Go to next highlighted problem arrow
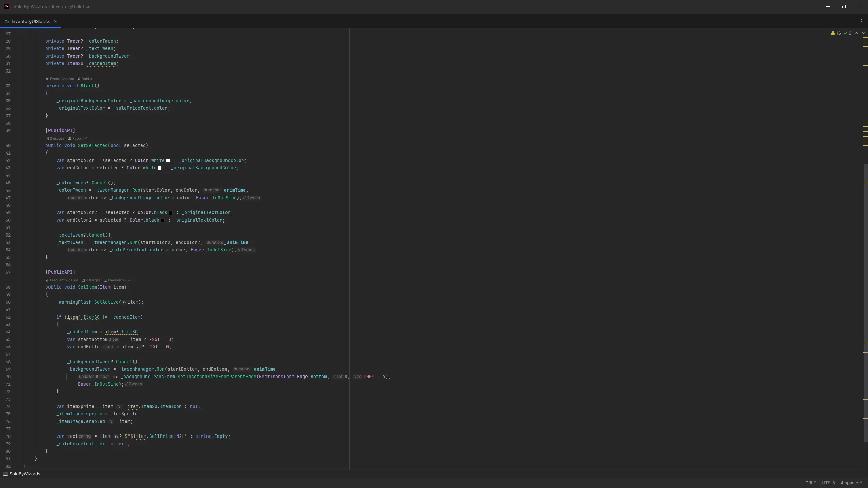The width and height of the screenshot is (868, 488). tap(864, 33)
